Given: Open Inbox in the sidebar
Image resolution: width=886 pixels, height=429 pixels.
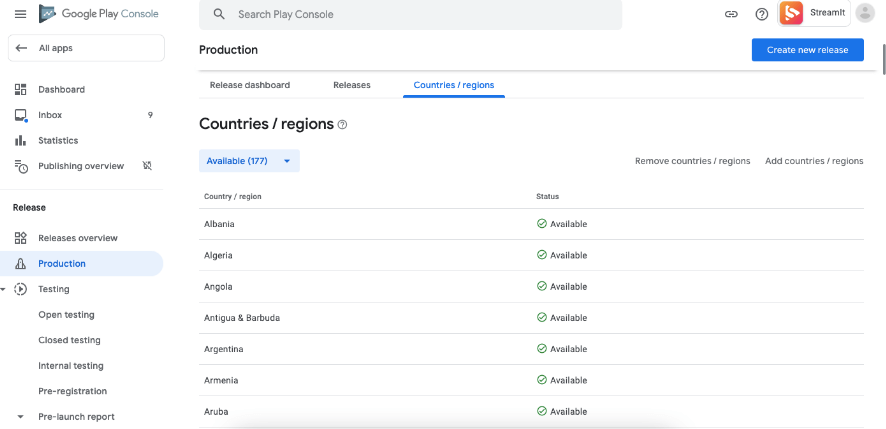Looking at the screenshot, I should pyautogui.click(x=50, y=115).
